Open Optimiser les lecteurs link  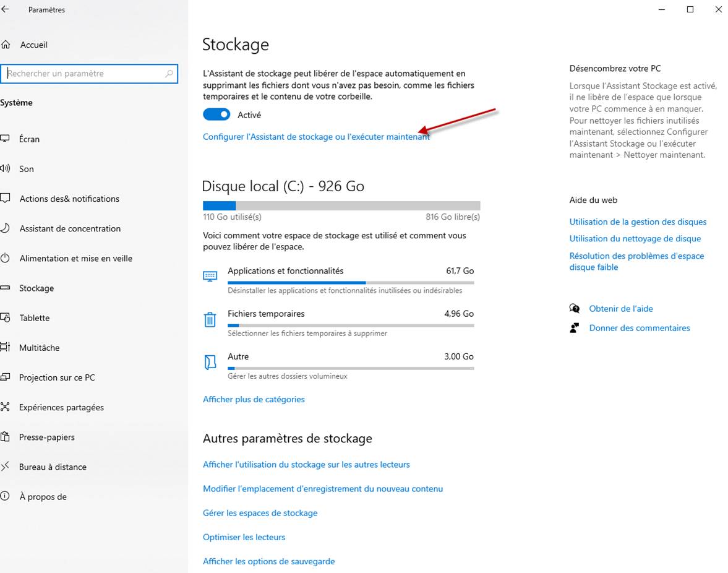[x=244, y=537]
